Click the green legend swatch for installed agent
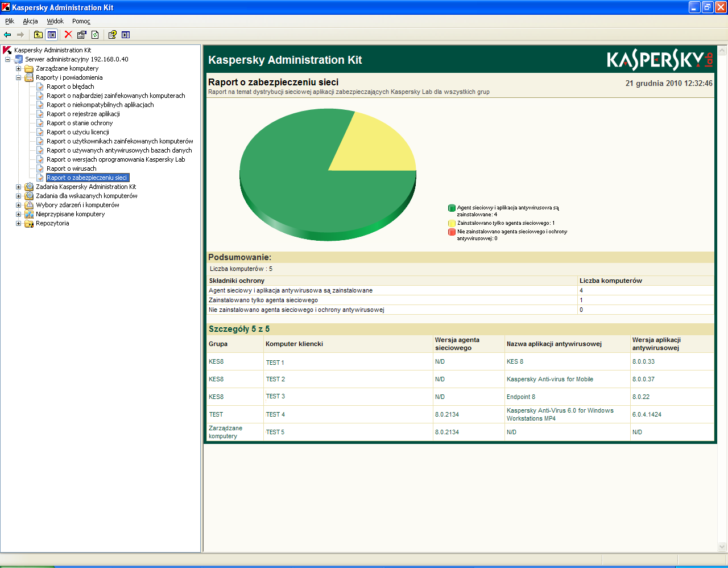 452,208
